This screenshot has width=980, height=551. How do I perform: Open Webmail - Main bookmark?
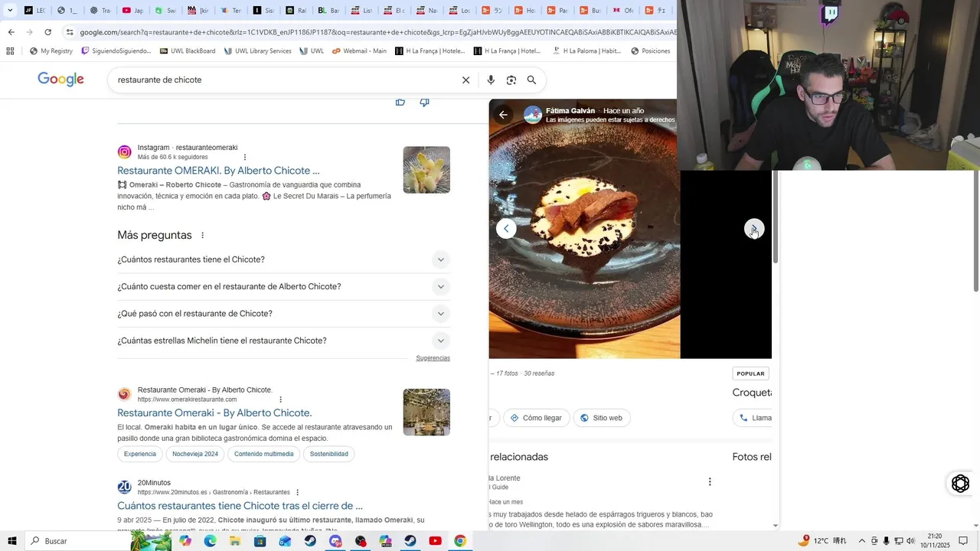point(360,51)
